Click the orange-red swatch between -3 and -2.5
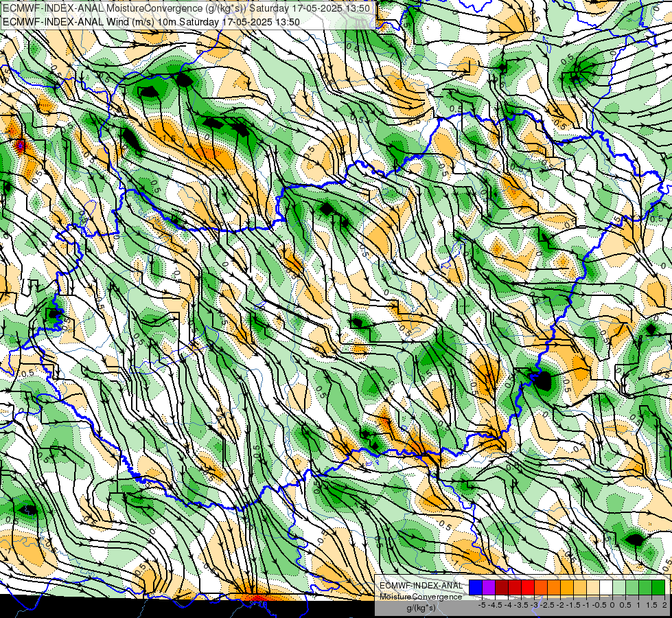Screen dimensions: 672x618 pos(541,588)
